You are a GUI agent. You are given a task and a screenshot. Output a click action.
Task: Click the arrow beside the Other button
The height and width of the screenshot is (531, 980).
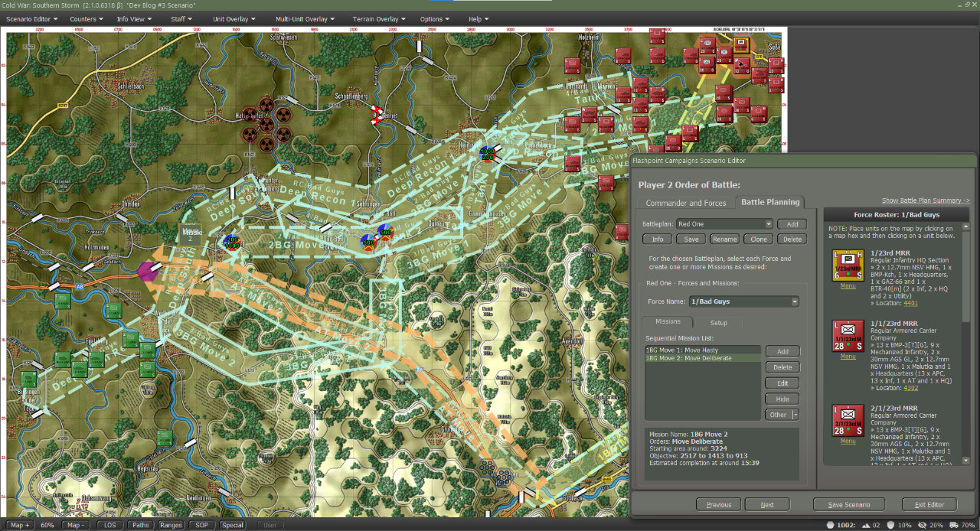point(796,415)
